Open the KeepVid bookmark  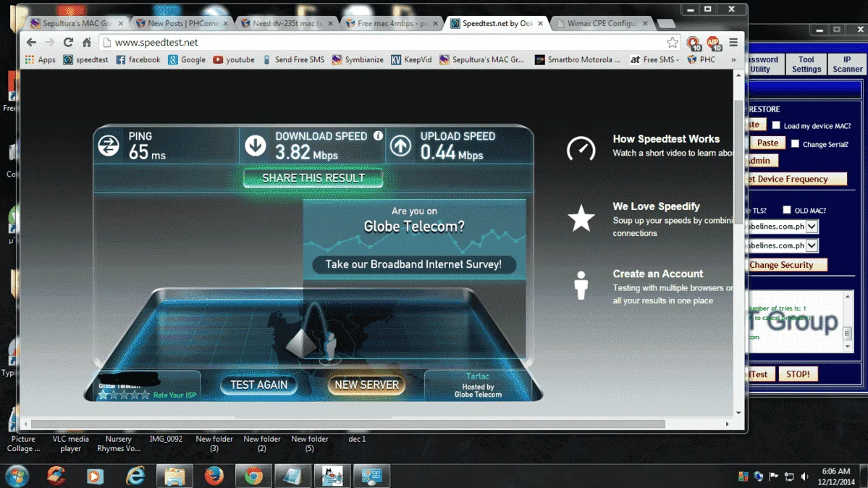pyautogui.click(x=411, y=60)
